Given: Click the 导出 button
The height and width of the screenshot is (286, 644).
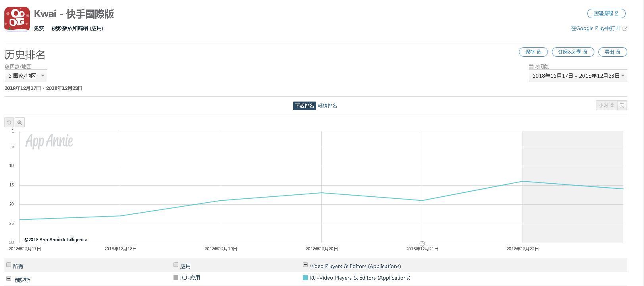Looking at the screenshot, I should click(613, 52).
